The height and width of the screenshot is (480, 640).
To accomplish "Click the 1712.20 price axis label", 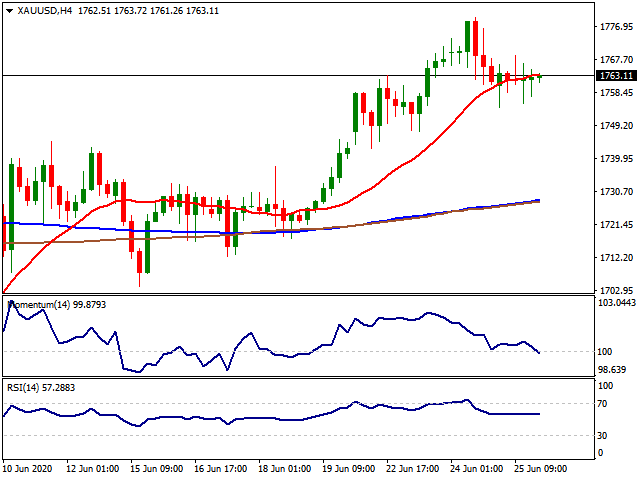I will tap(616, 258).
